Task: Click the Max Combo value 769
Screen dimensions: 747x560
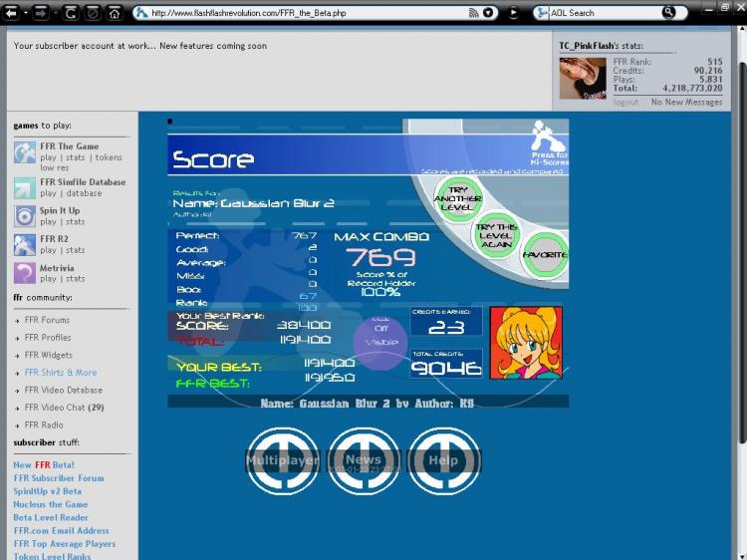Action: click(380, 257)
